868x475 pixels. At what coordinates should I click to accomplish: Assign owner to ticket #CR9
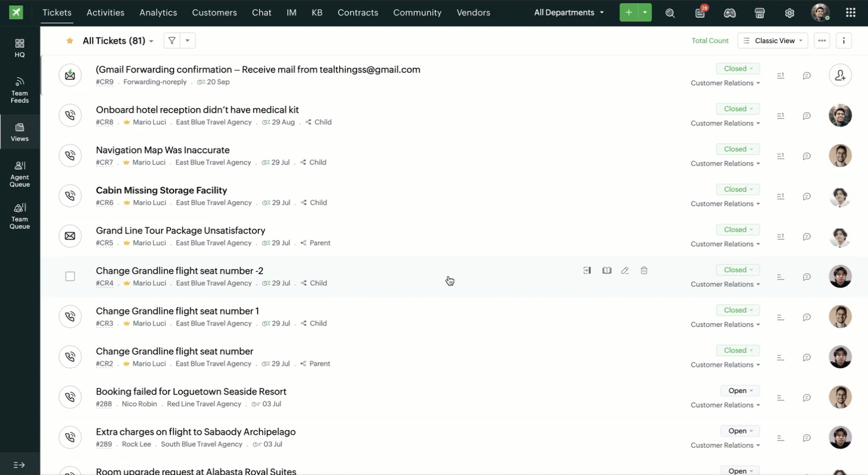pyautogui.click(x=840, y=75)
